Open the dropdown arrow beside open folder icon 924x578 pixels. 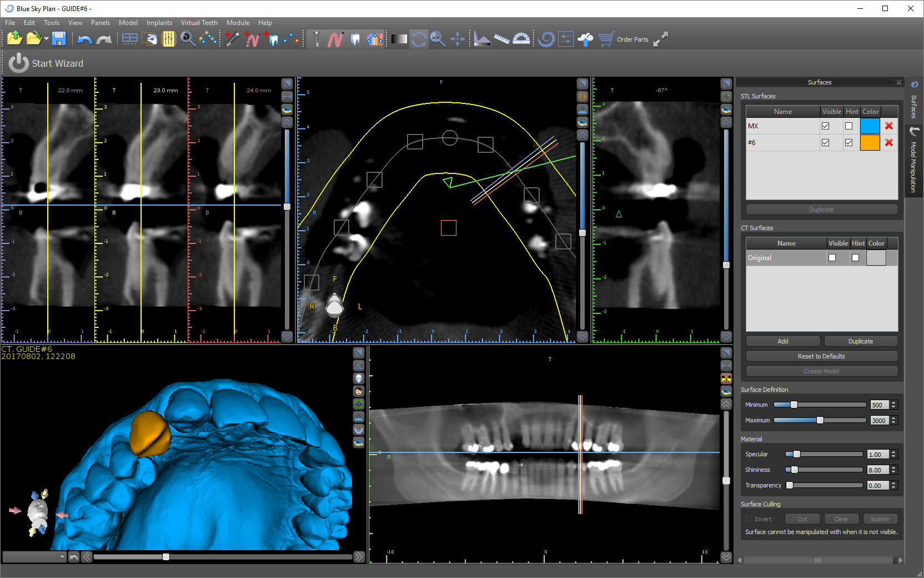(46, 39)
